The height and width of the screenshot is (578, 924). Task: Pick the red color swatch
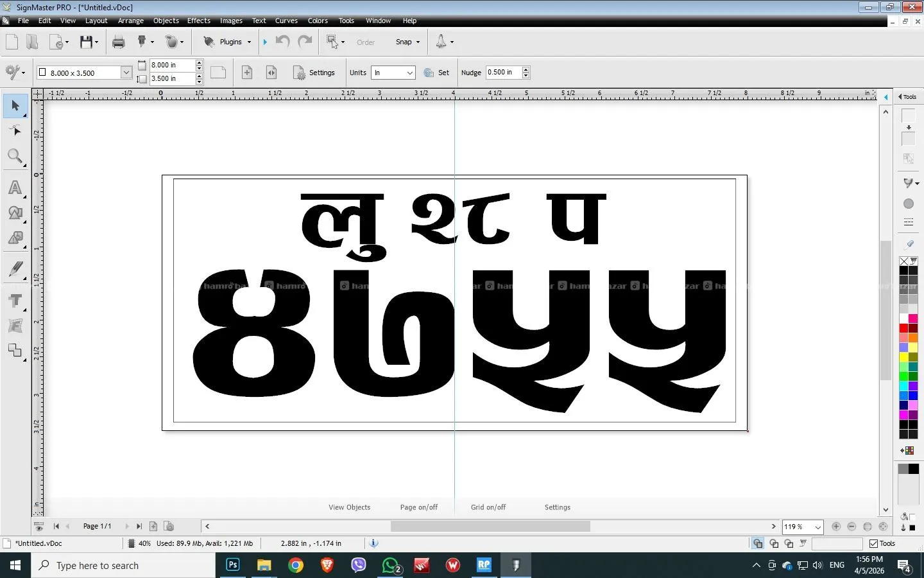(903, 328)
